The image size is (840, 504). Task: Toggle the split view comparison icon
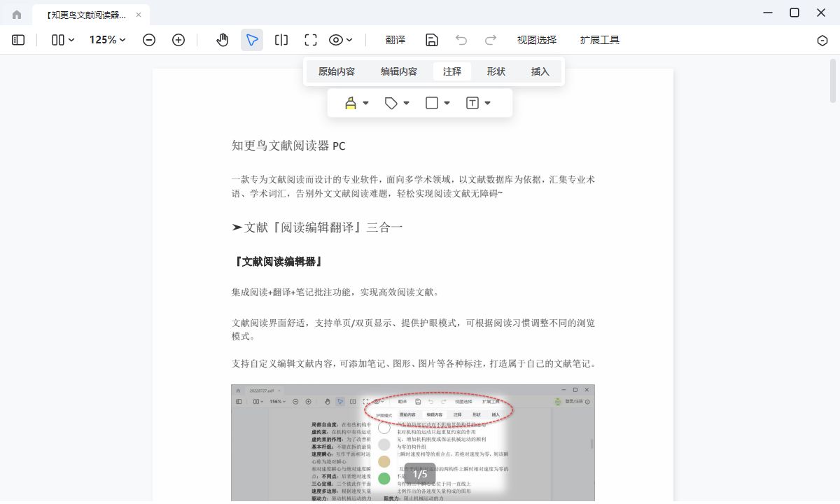[x=281, y=40]
